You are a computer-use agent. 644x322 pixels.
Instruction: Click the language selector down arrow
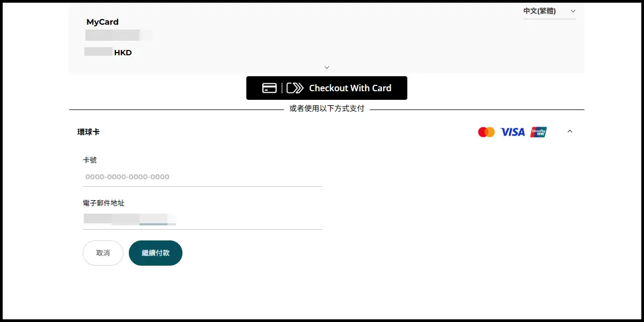(x=573, y=11)
